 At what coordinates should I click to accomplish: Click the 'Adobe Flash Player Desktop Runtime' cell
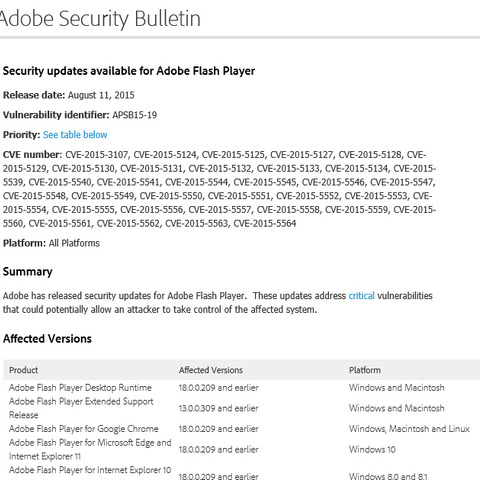(80, 388)
